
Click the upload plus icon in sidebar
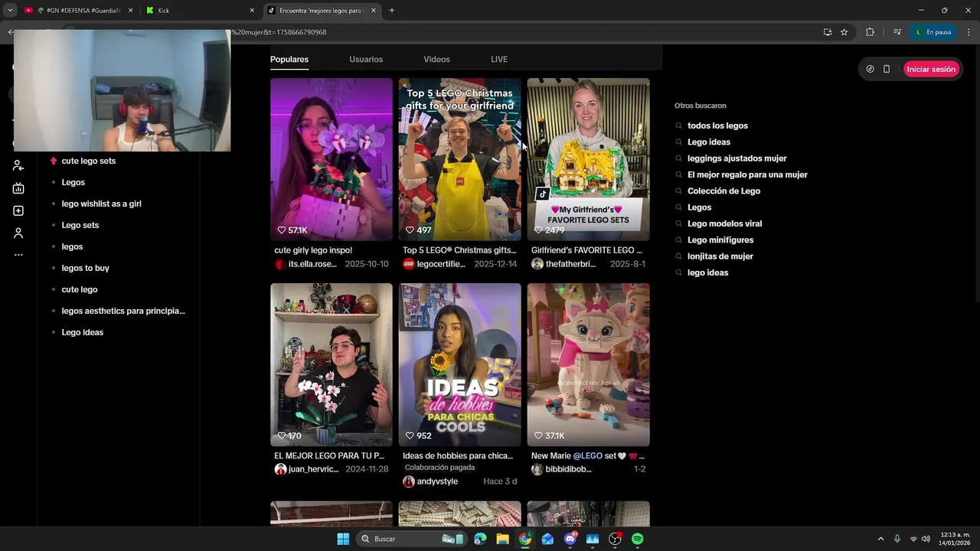18,210
